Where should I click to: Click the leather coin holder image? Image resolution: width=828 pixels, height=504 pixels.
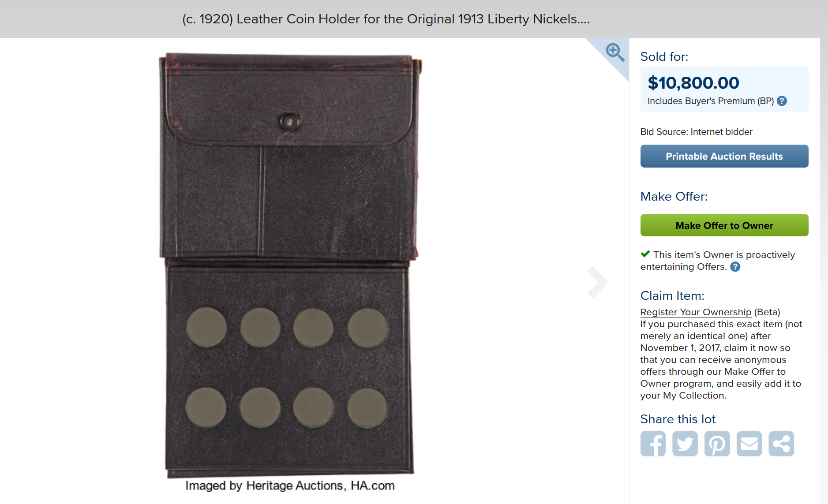pos(290,265)
